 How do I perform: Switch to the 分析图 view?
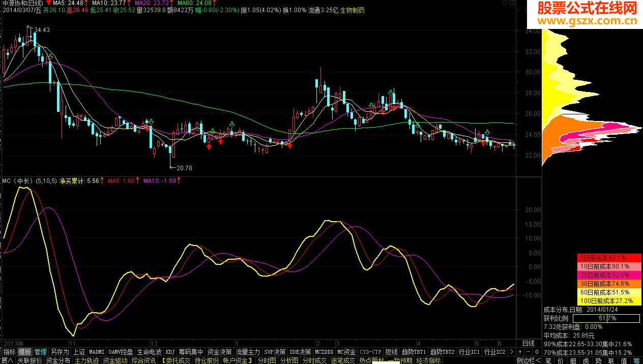(289, 360)
